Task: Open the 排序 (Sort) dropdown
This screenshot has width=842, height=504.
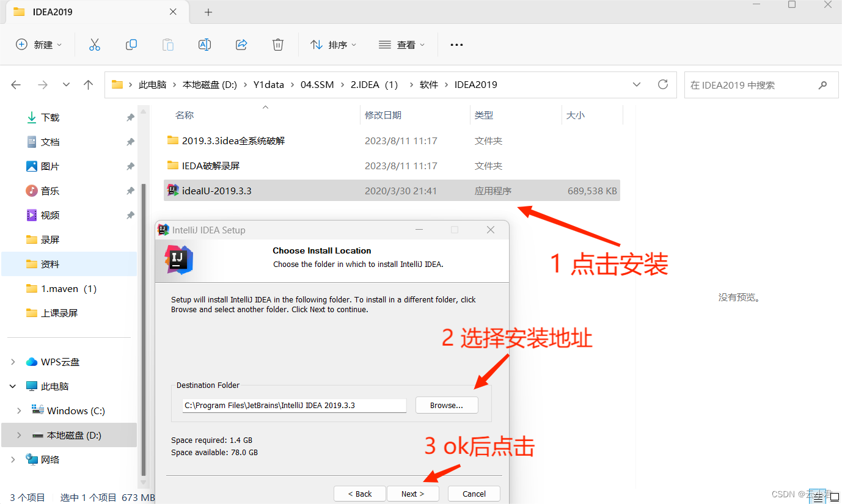Action: (x=333, y=45)
